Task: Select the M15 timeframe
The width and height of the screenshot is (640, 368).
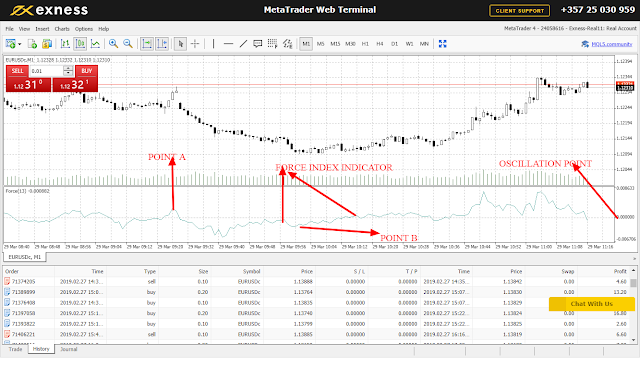Action: pyautogui.click(x=335, y=44)
